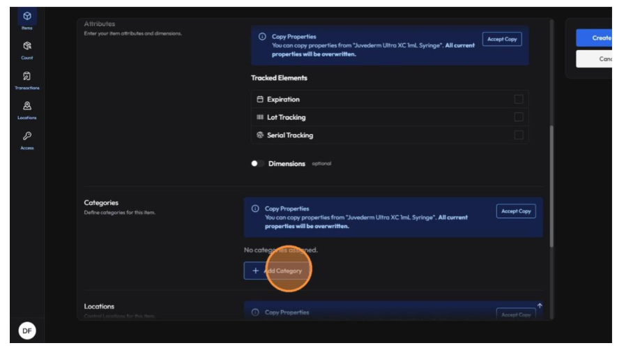Image resolution: width=617 pixels, height=364 pixels.
Task: Click 'Enter your item attributes and dimensions.' text
Action: coord(133,33)
